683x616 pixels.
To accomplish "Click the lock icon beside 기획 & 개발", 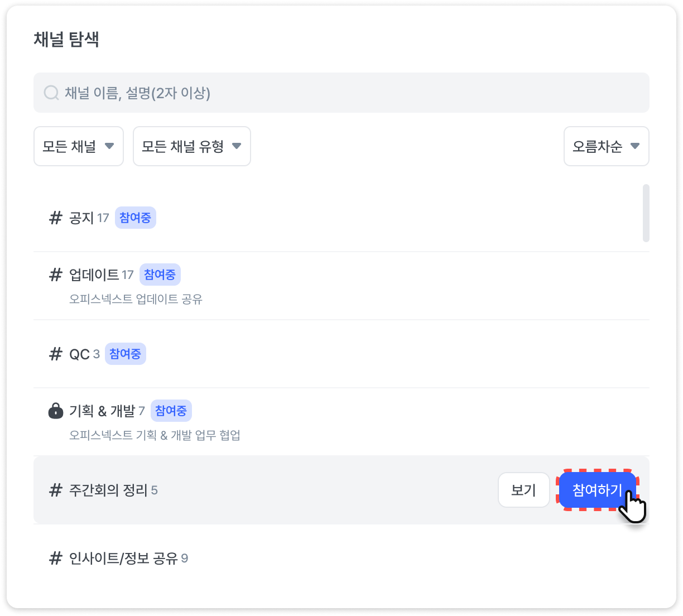I will pyautogui.click(x=55, y=411).
